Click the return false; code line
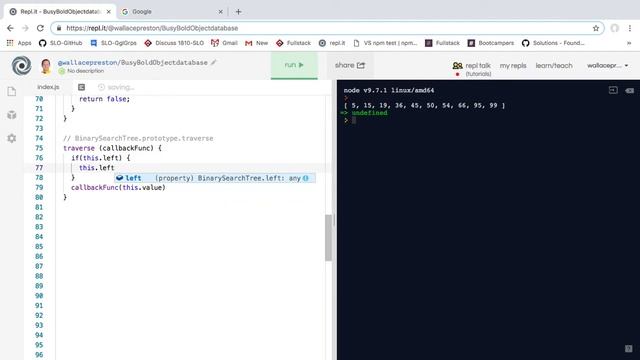This screenshot has height=360, width=640. pyautogui.click(x=104, y=99)
